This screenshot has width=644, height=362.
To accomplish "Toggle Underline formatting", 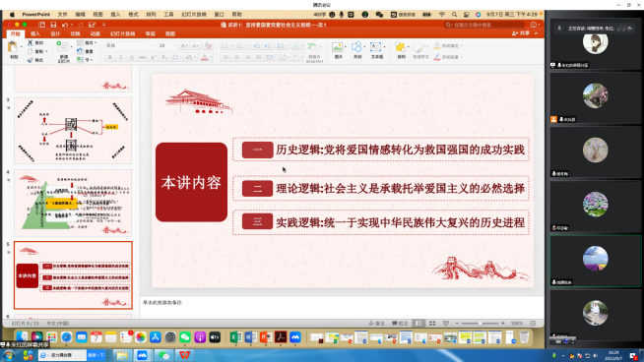I will click(131, 57).
